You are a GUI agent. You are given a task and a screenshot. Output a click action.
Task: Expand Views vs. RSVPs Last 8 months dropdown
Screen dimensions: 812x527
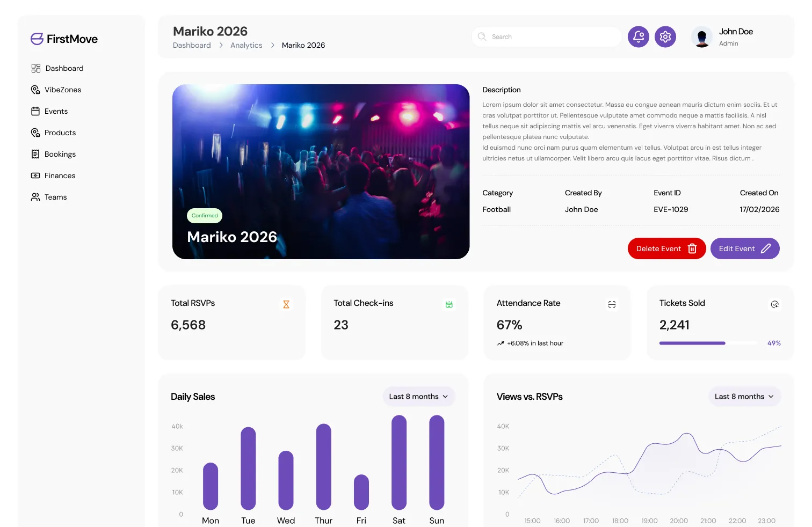744,397
